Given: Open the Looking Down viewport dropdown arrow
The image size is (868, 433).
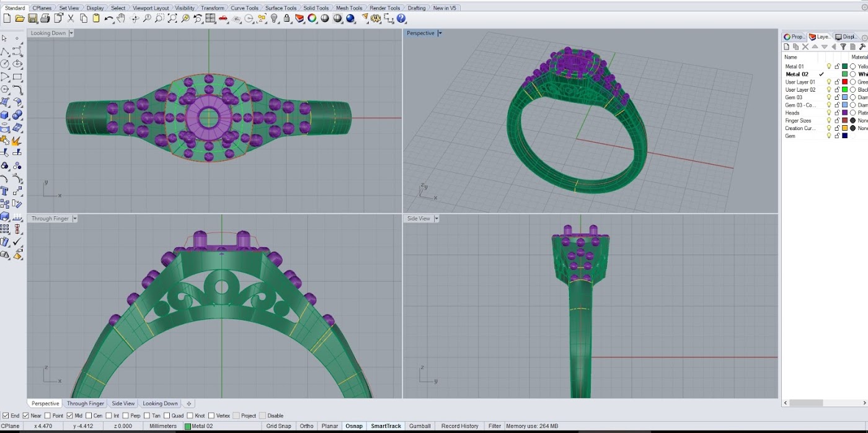Looking at the screenshot, I should 71,33.
